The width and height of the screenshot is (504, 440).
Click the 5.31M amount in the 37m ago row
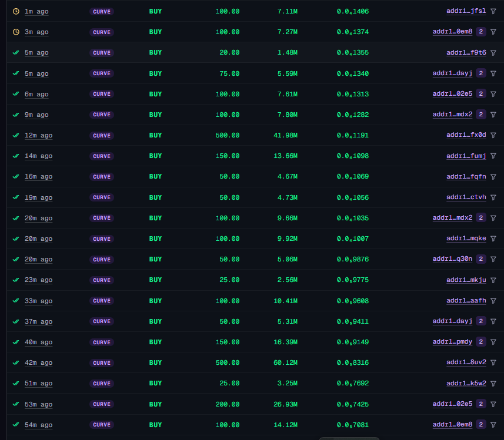point(288,321)
